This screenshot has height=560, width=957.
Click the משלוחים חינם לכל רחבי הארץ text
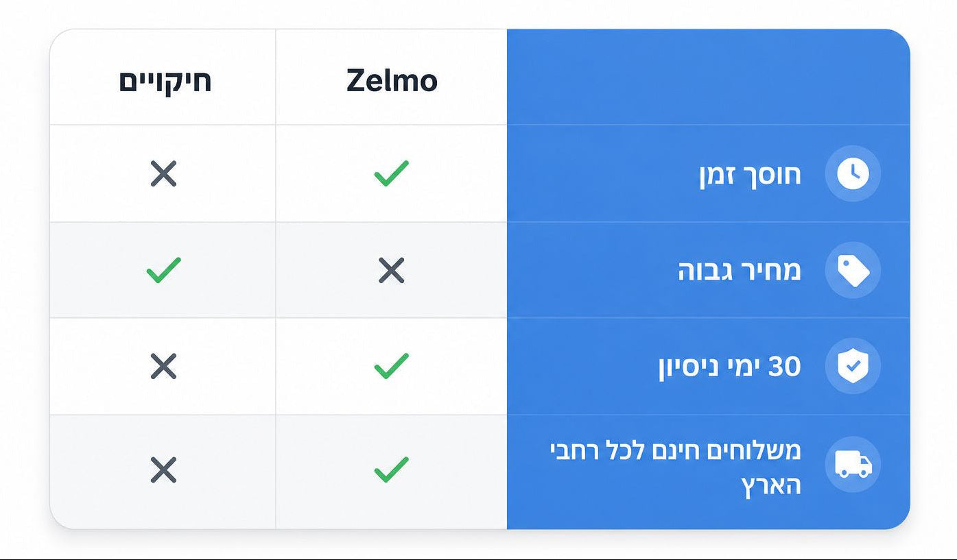coord(676,468)
